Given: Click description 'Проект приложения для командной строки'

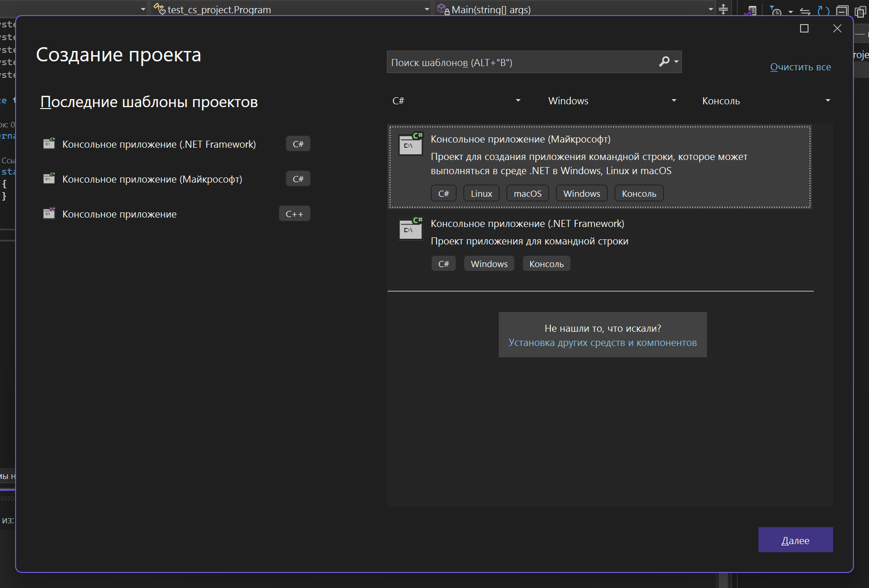Looking at the screenshot, I should pos(529,241).
